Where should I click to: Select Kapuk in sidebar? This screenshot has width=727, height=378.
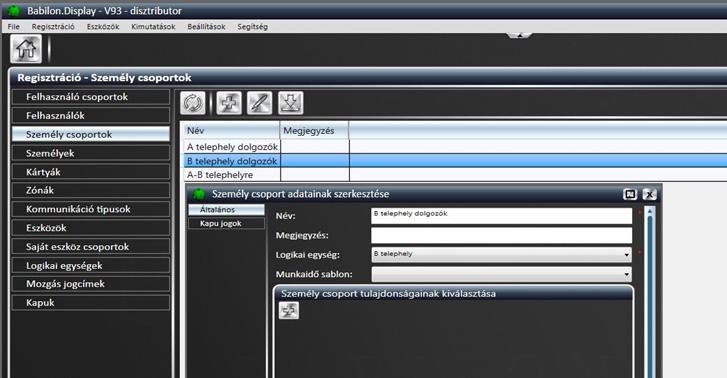point(91,302)
